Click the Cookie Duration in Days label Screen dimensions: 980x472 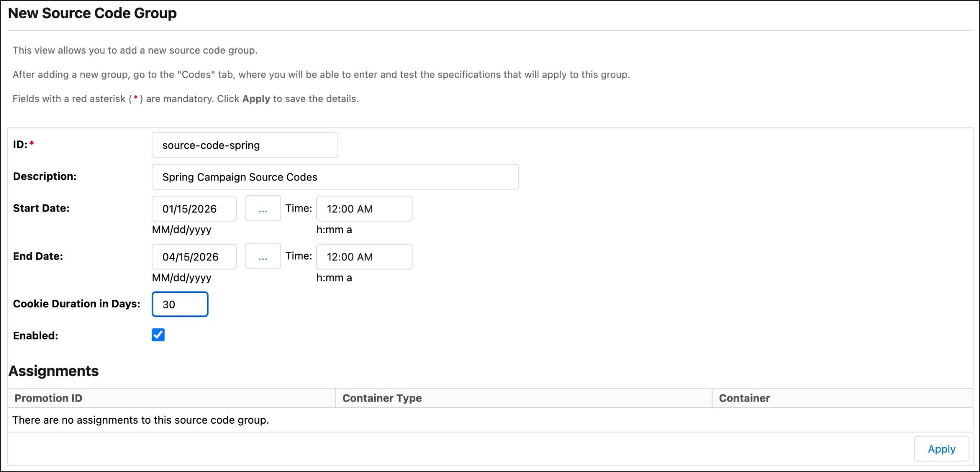coord(77,304)
